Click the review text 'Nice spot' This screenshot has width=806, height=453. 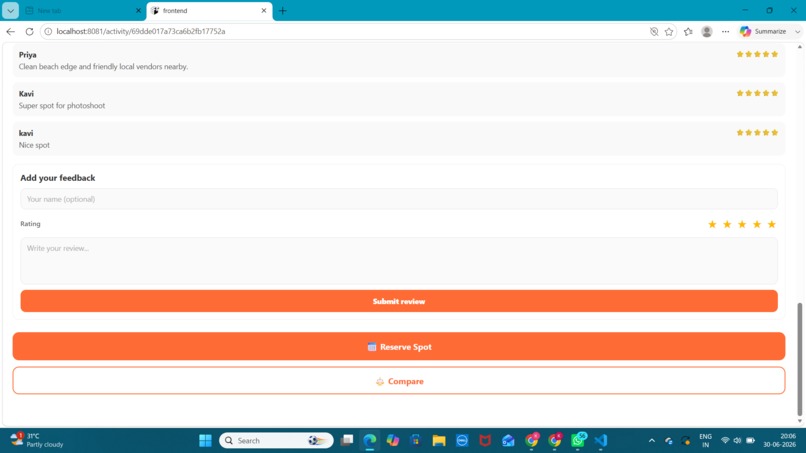tap(34, 145)
